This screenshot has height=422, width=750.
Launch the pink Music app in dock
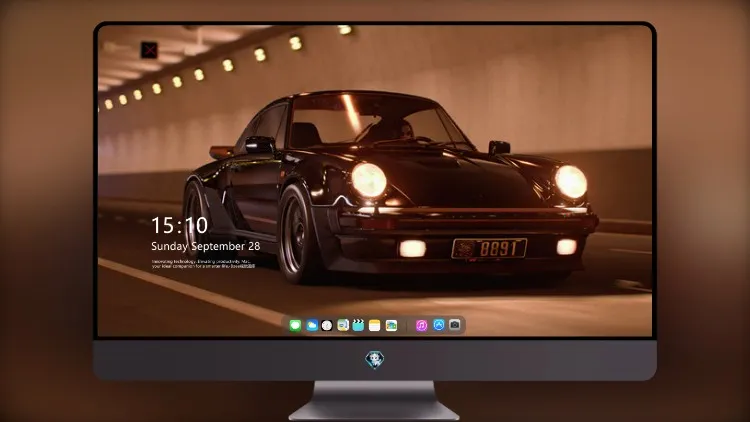421,325
